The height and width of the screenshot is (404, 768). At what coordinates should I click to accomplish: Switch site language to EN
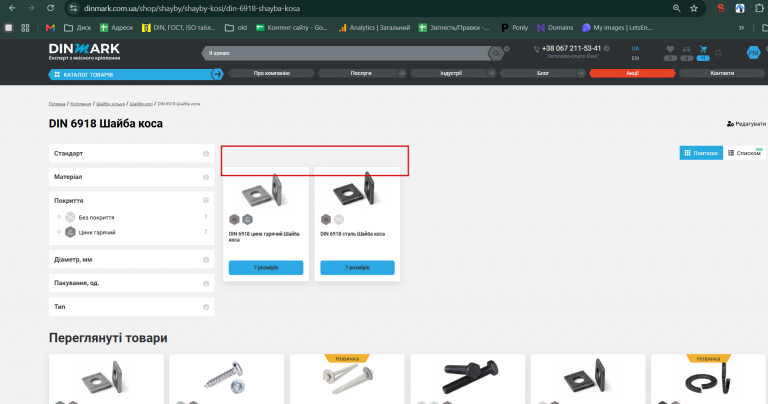coord(635,58)
